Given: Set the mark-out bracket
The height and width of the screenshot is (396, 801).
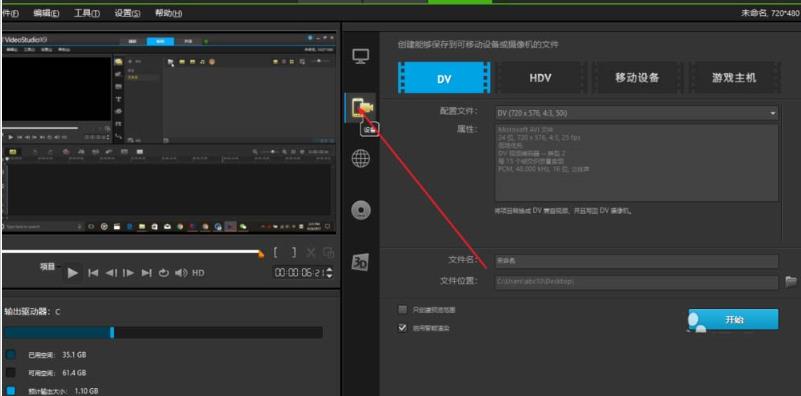Looking at the screenshot, I should tap(293, 252).
